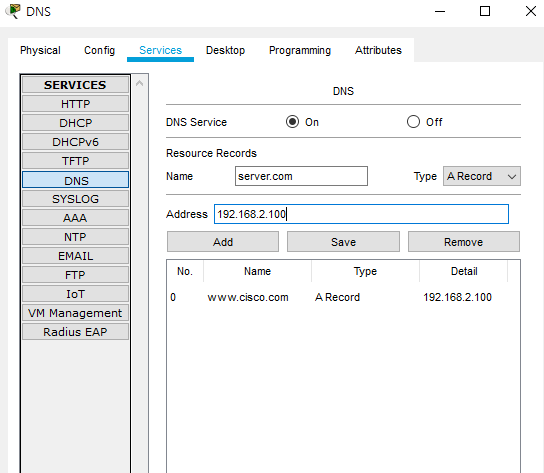
Task: Select the Radius EAP service
Action: click(75, 332)
